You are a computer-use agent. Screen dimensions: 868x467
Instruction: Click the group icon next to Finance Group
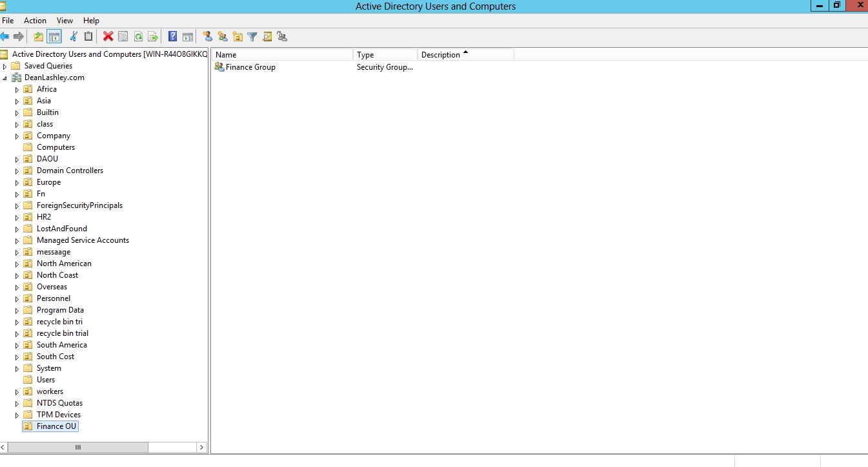[x=219, y=67]
